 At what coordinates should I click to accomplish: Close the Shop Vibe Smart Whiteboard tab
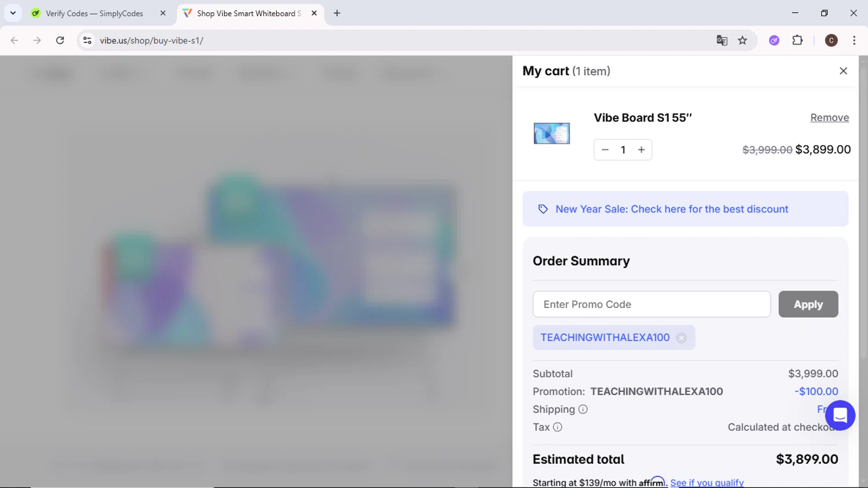[x=314, y=13]
